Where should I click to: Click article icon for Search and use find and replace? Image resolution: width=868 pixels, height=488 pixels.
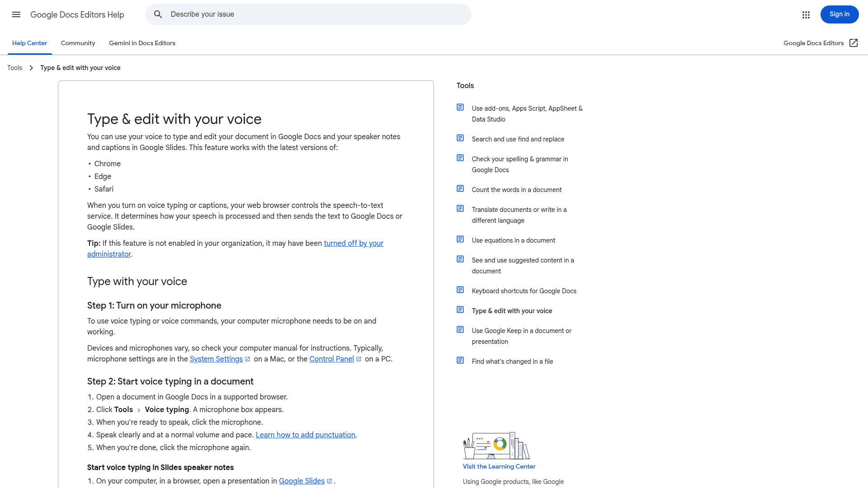(460, 138)
